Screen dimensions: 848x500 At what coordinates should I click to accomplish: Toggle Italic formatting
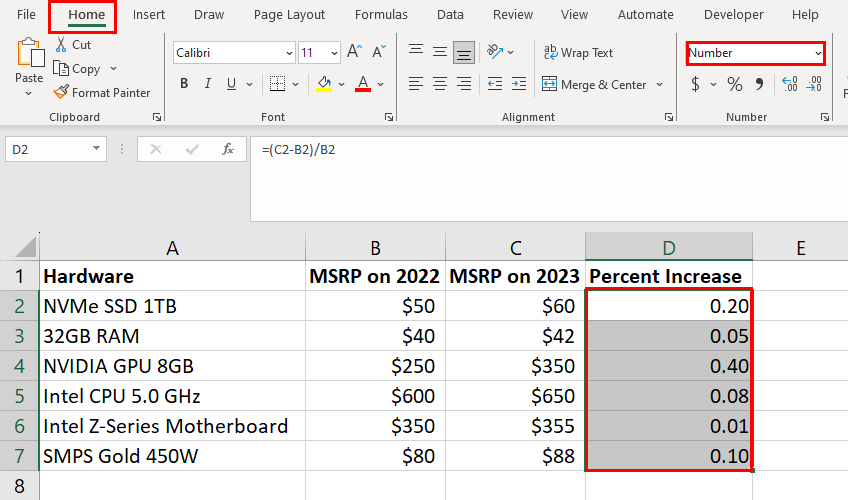click(x=208, y=84)
